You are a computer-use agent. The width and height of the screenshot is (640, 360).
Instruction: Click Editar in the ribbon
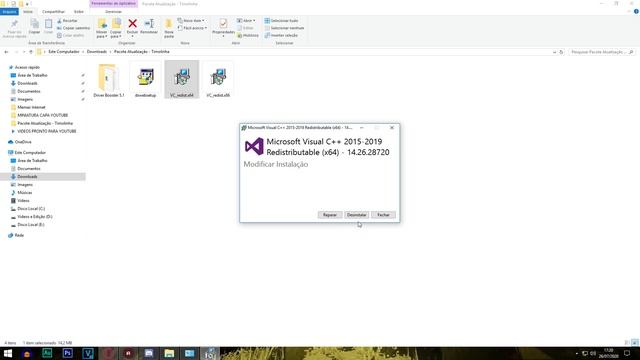(245, 28)
